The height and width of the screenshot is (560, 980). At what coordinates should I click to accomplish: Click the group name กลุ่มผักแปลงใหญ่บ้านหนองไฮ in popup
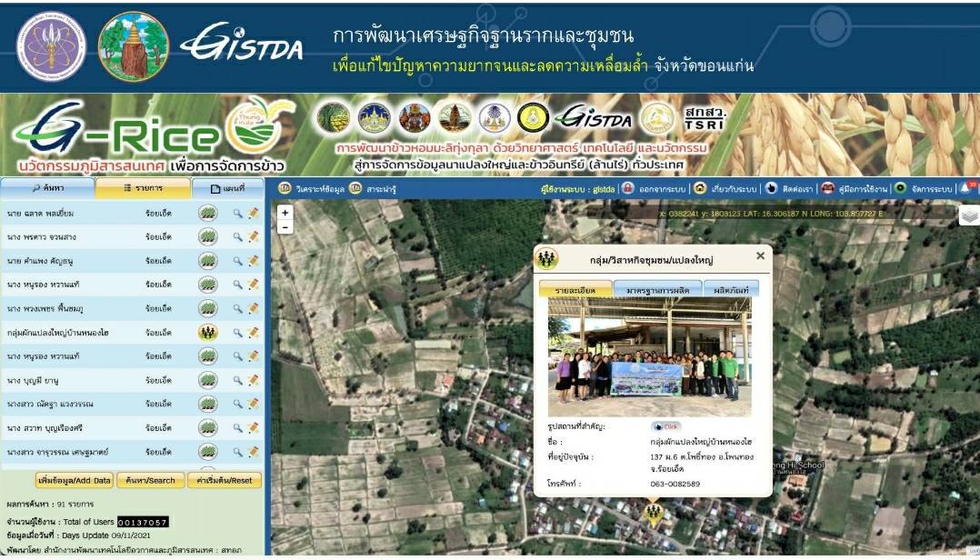click(x=701, y=442)
